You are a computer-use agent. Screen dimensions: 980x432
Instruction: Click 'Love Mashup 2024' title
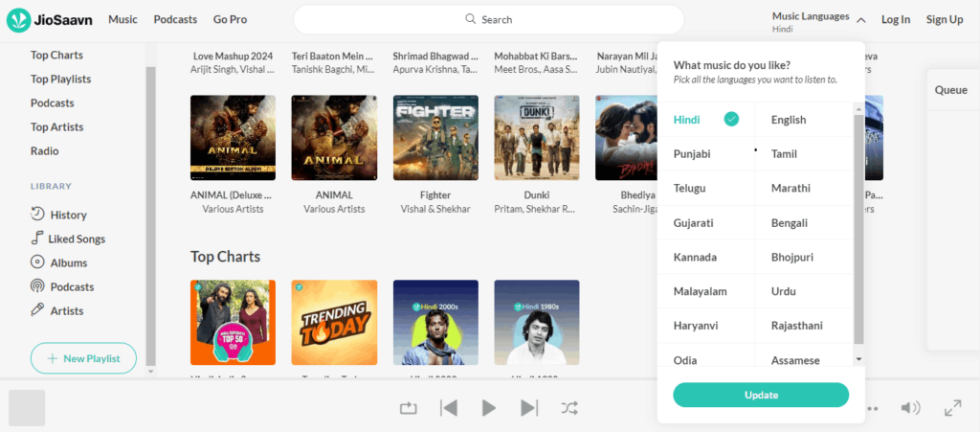tap(233, 56)
